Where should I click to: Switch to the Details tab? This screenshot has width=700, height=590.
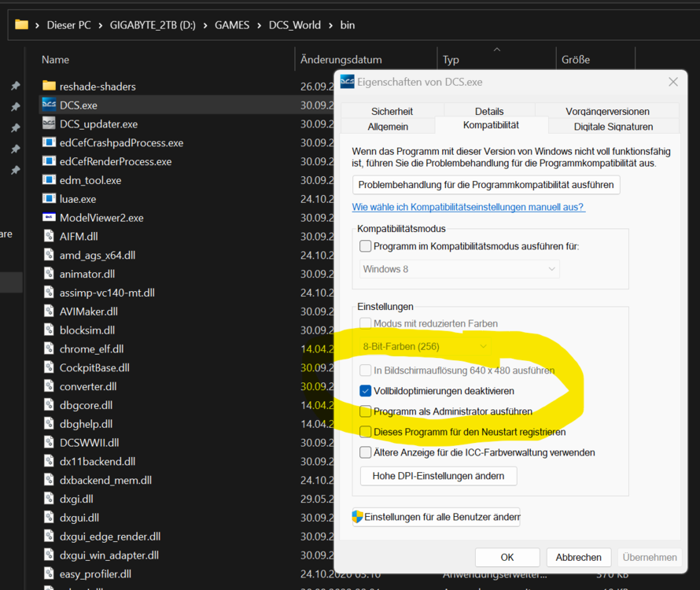click(x=489, y=111)
